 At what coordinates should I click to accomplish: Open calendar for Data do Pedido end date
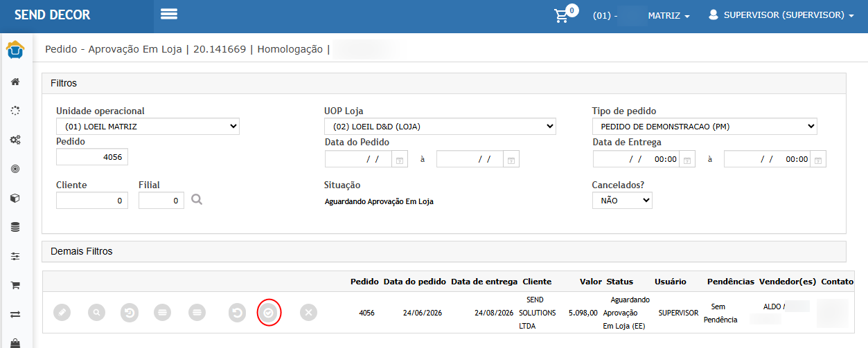(x=511, y=159)
